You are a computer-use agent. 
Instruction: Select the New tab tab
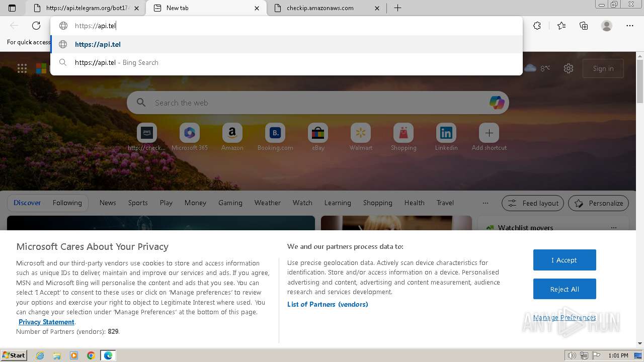pos(206,8)
